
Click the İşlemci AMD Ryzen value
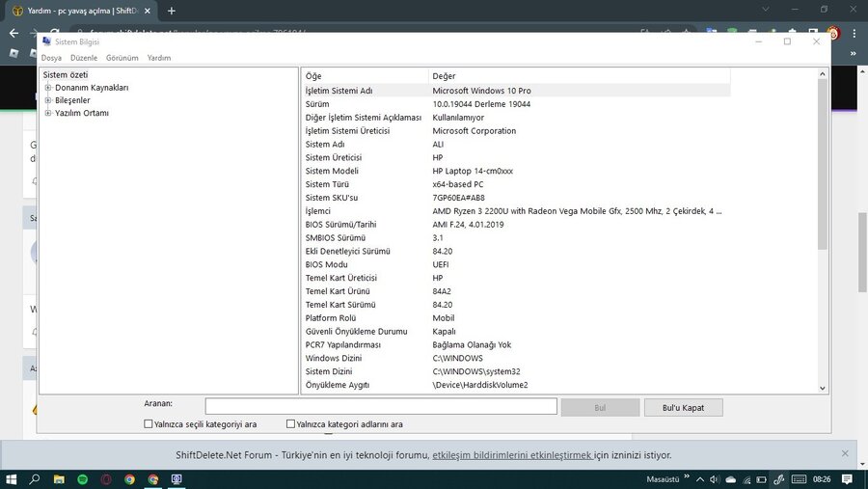click(x=577, y=211)
